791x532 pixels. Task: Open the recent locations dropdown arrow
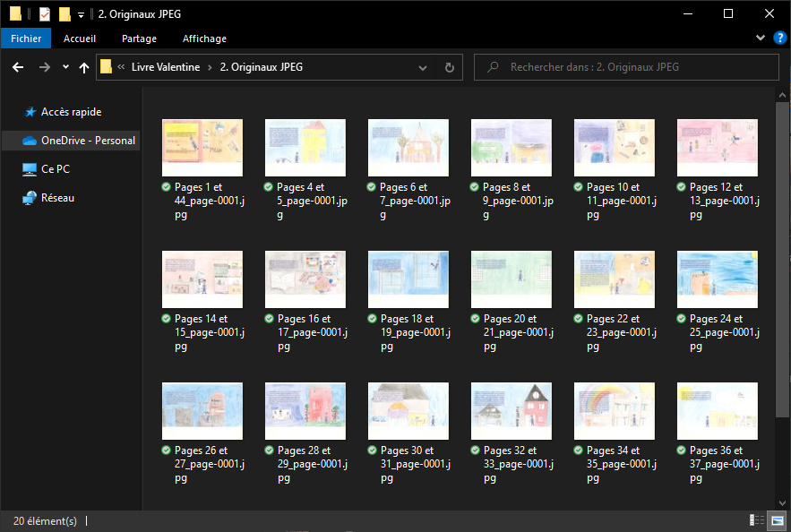point(65,67)
